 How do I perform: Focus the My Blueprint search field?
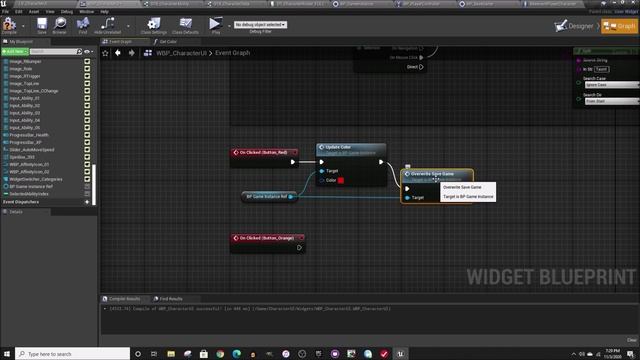53,52
